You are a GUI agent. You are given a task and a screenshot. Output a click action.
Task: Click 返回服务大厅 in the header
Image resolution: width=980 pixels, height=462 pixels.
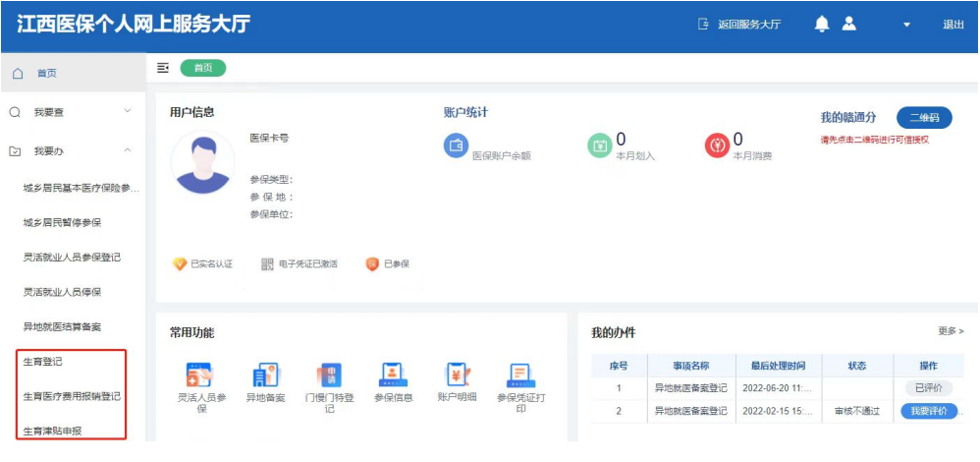(x=739, y=25)
